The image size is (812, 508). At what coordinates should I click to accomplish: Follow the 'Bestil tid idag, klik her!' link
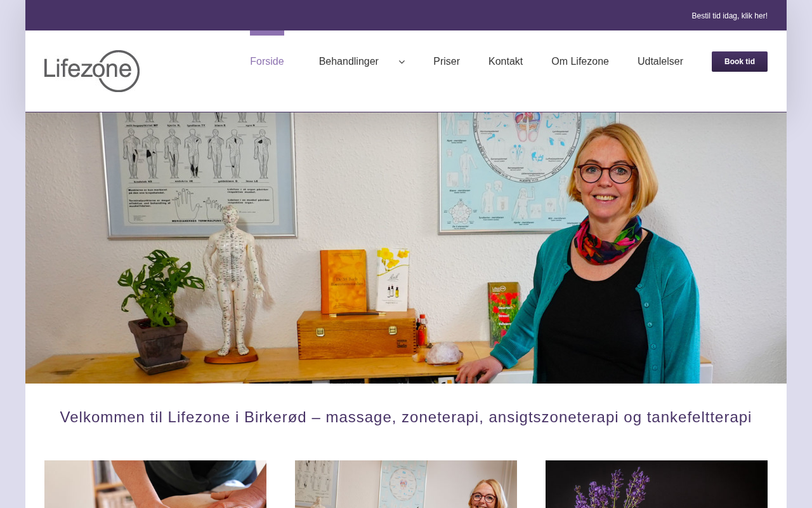[x=730, y=16]
